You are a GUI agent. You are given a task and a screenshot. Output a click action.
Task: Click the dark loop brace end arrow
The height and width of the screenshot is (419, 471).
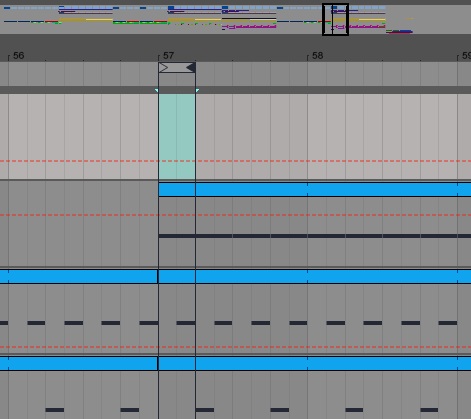[x=191, y=68]
